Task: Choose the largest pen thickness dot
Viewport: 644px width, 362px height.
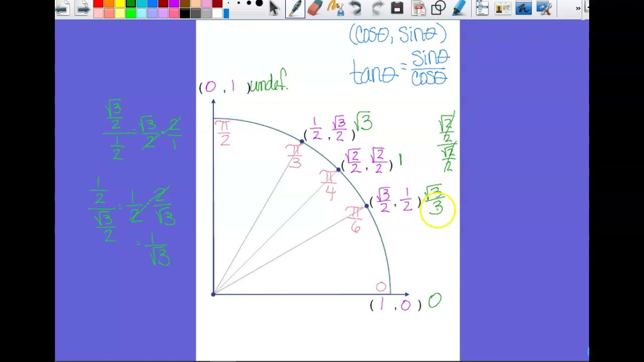Action: [259, 3]
